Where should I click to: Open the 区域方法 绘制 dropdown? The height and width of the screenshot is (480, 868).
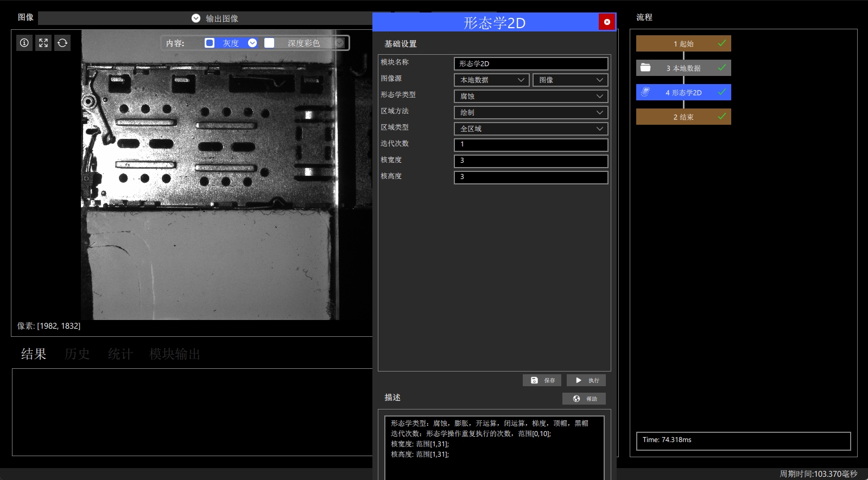coord(531,112)
